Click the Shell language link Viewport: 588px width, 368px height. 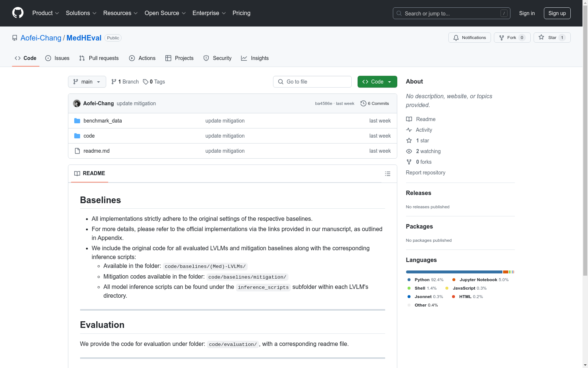[x=422, y=288]
